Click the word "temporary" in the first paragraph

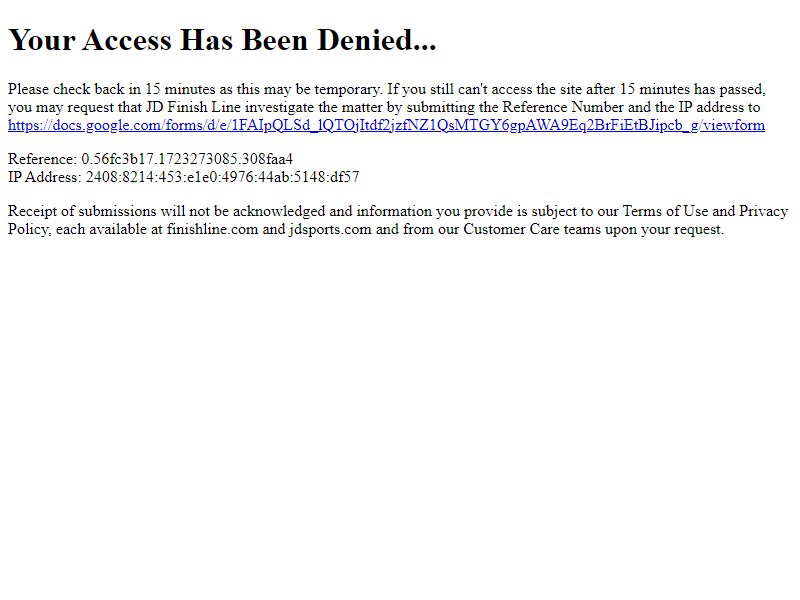tap(347, 89)
